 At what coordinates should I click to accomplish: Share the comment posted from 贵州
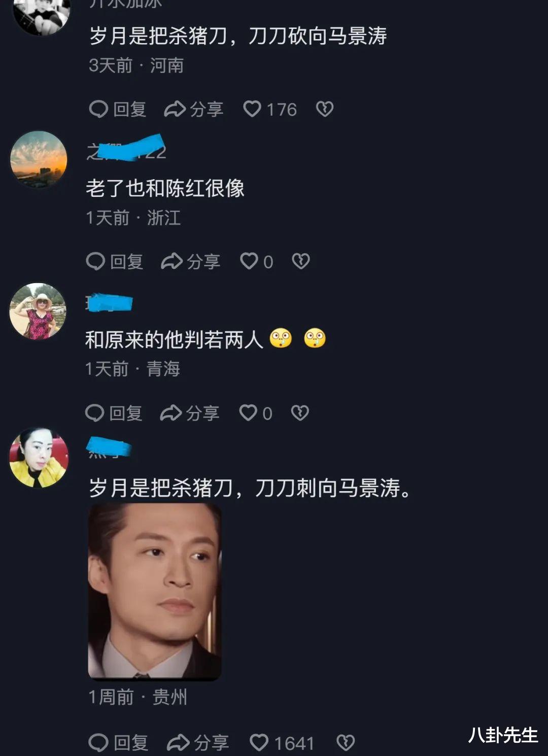198,743
